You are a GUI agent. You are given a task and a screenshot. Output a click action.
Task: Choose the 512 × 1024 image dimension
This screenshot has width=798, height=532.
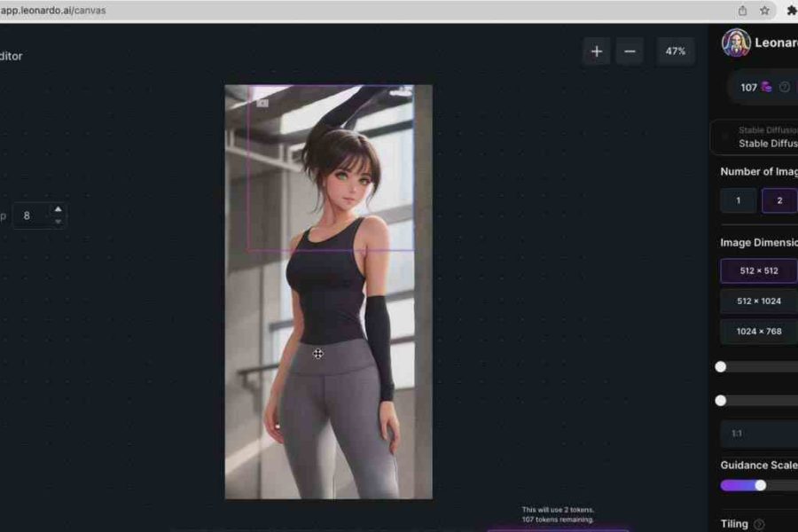pos(759,301)
